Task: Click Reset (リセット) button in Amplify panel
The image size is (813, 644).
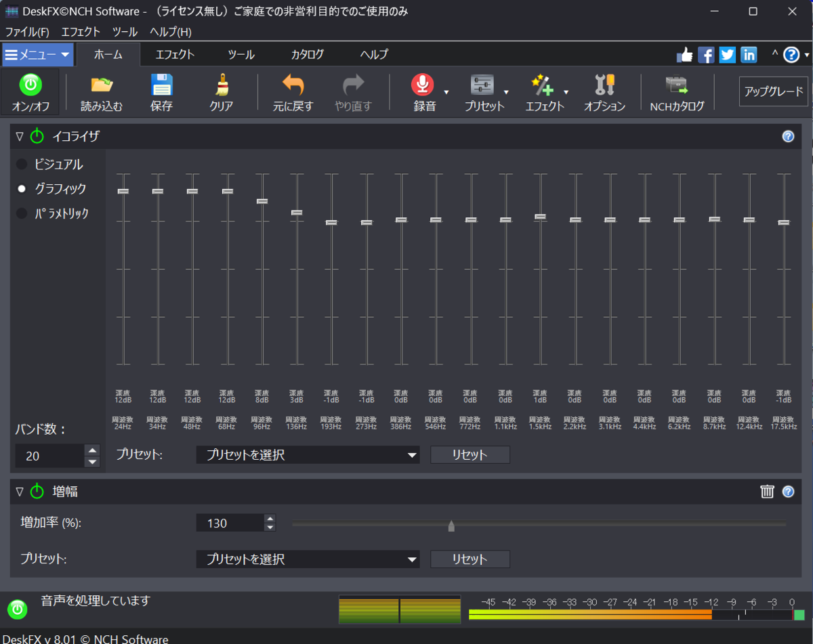Action: click(470, 559)
